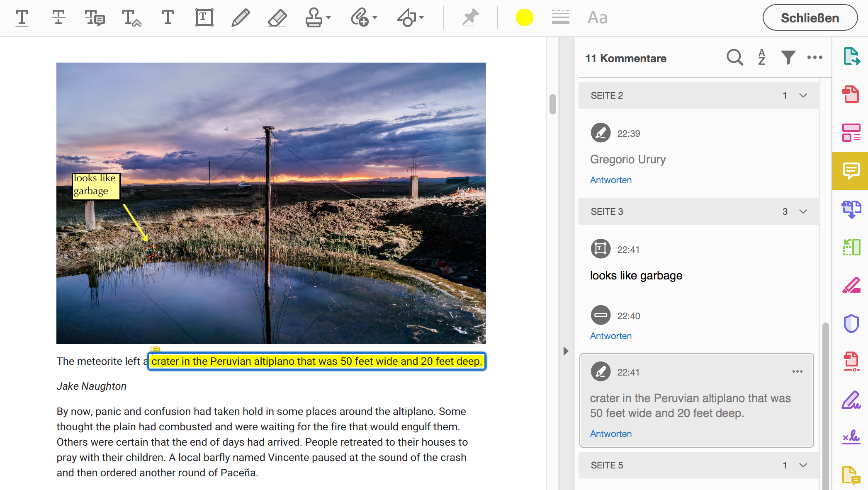Select the text box tool
Screen dimensions: 868x490
pos(204,18)
